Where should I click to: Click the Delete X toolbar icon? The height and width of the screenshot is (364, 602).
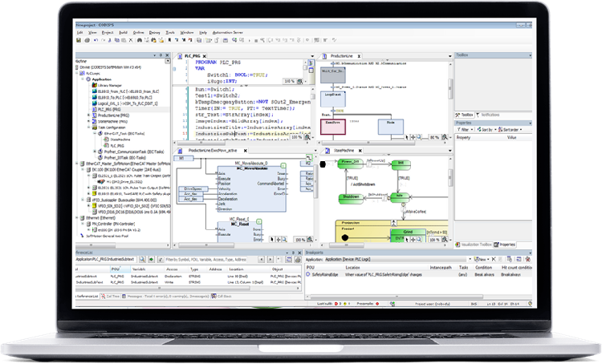click(x=131, y=40)
